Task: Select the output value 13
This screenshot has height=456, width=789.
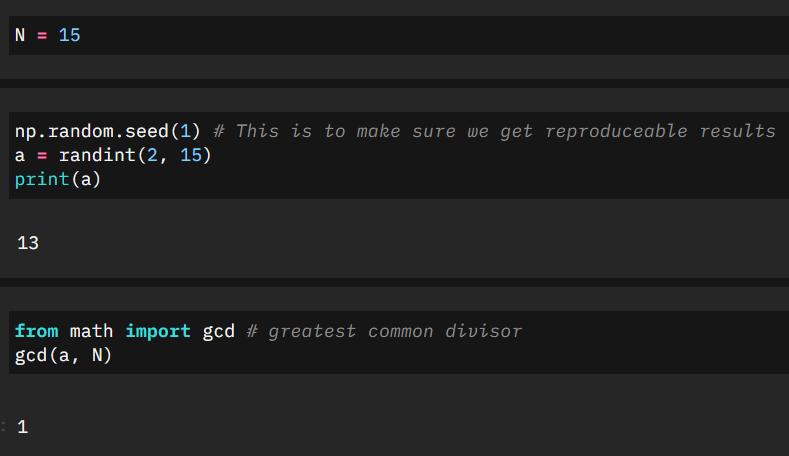Action: pos(28,243)
